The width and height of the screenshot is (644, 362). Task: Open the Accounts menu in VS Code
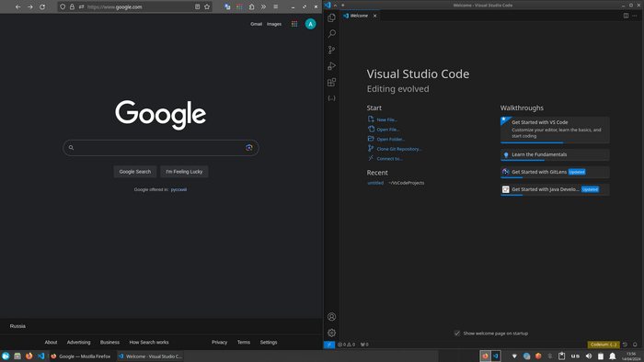[331, 317]
